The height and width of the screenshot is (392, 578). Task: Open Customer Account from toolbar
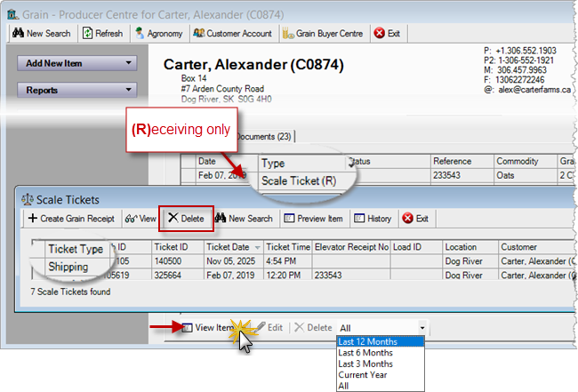coord(233,34)
